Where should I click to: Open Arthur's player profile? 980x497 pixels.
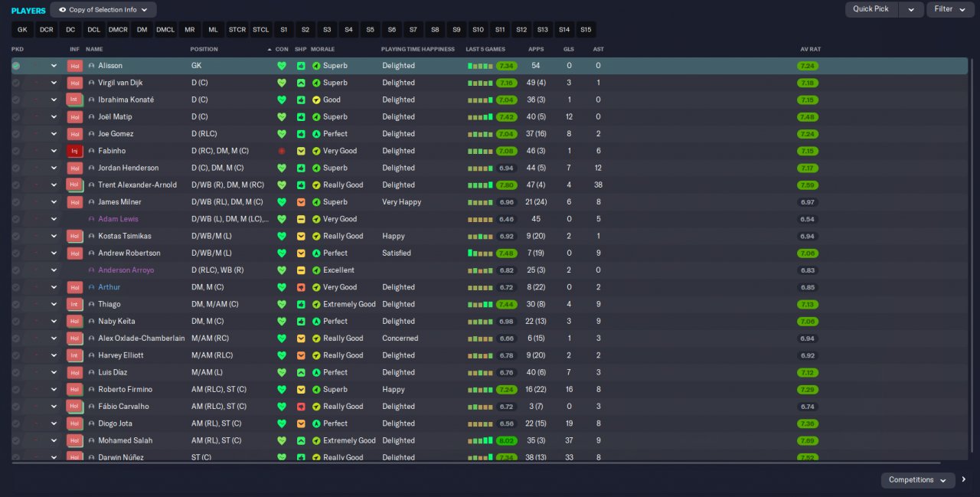click(x=109, y=287)
